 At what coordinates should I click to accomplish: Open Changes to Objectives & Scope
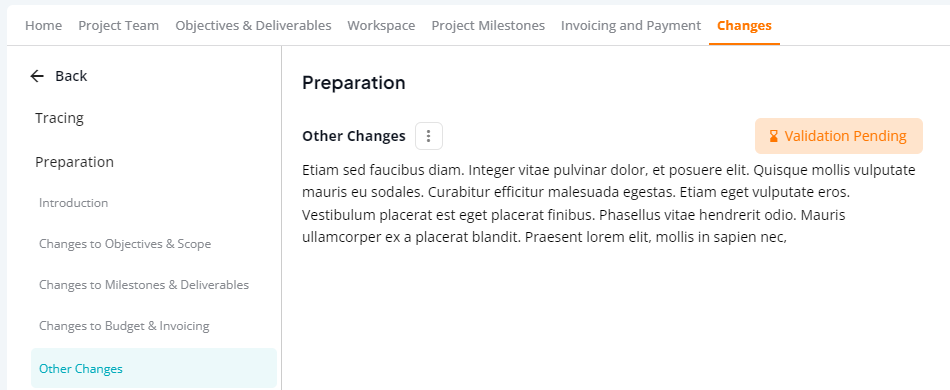(125, 244)
